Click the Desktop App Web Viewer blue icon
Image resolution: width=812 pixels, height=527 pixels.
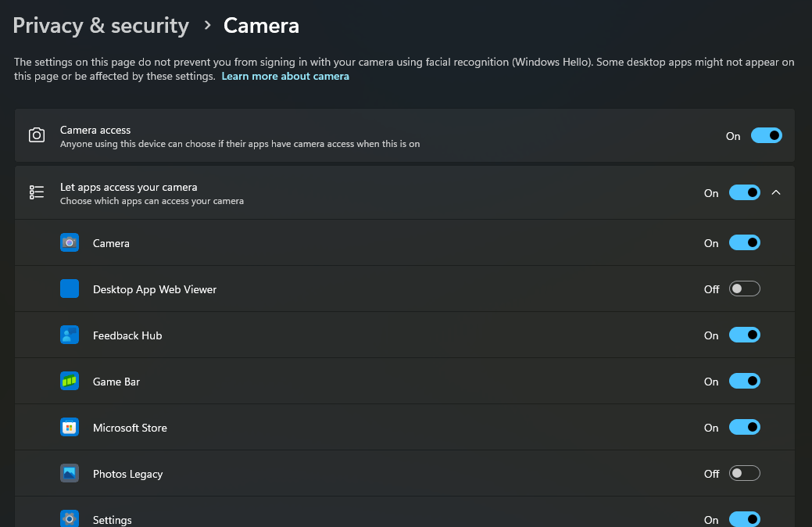pyautogui.click(x=70, y=289)
